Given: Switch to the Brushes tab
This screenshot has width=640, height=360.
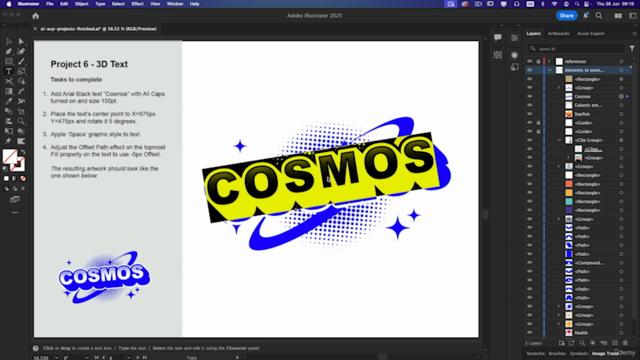Looking at the screenshot, I should click(x=557, y=353).
